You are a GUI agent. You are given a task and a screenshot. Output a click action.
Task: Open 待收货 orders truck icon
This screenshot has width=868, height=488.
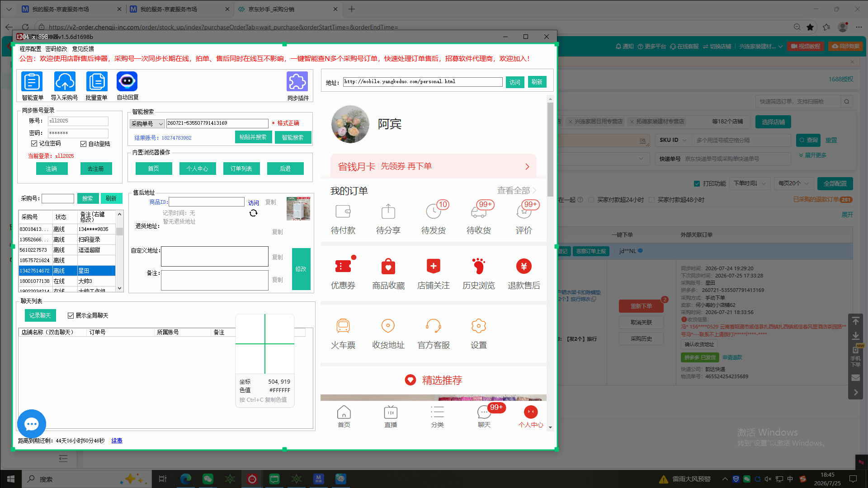coord(479,211)
